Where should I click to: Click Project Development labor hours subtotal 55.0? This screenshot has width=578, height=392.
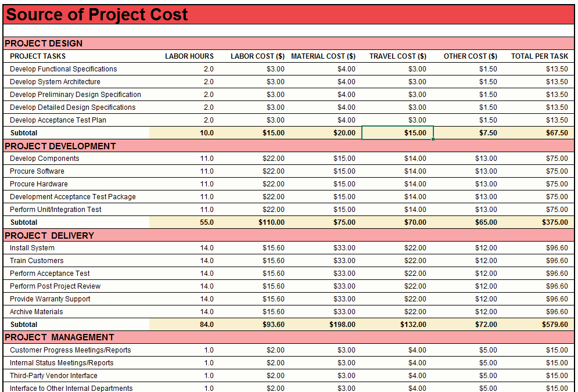tap(206, 222)
